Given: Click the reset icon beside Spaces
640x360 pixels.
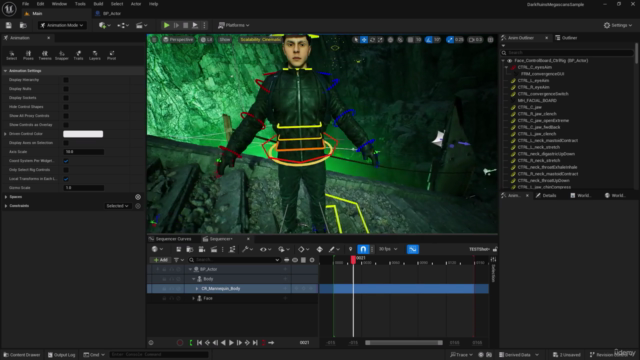Looking at the screenshot, I should (x=138, y=197).
